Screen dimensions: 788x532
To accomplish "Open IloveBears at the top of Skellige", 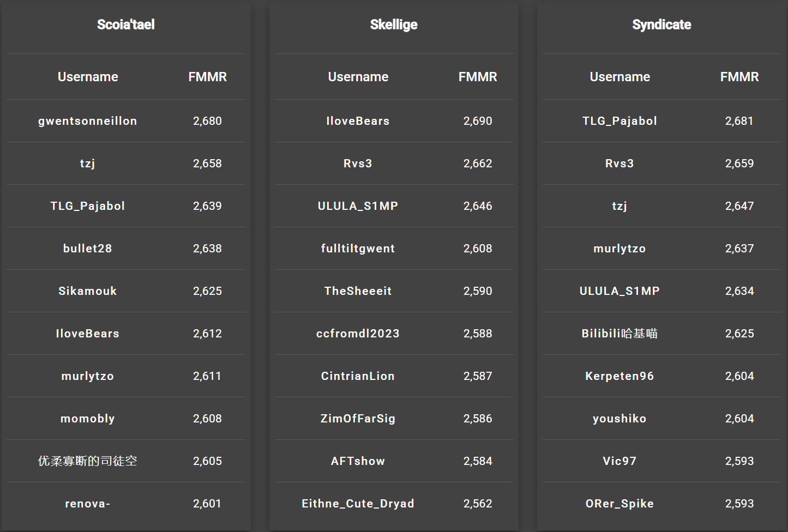I will pyautogui.click(x=358, y=121).
